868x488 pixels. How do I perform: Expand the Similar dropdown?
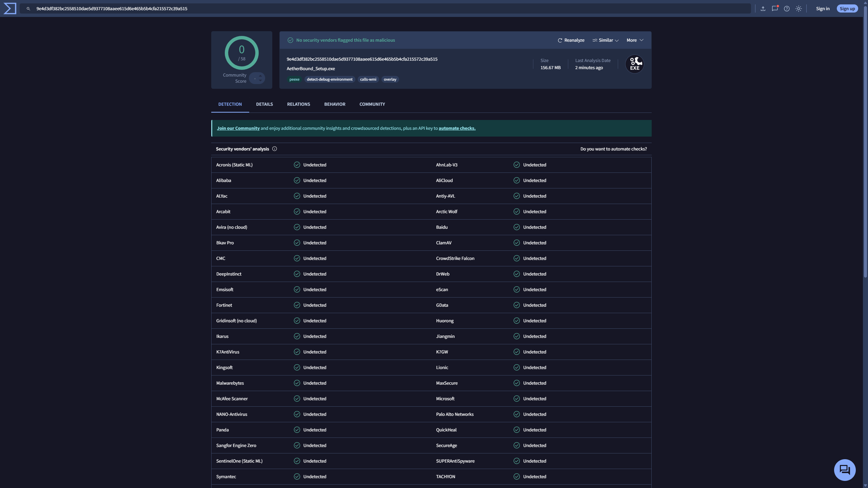click(606, 40)
